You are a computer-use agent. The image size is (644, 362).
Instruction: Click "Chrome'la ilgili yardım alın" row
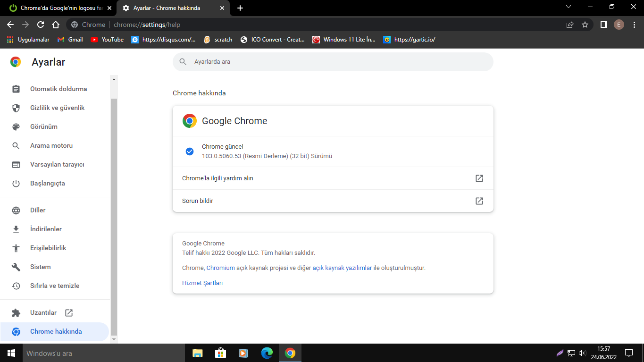(333, 178)
